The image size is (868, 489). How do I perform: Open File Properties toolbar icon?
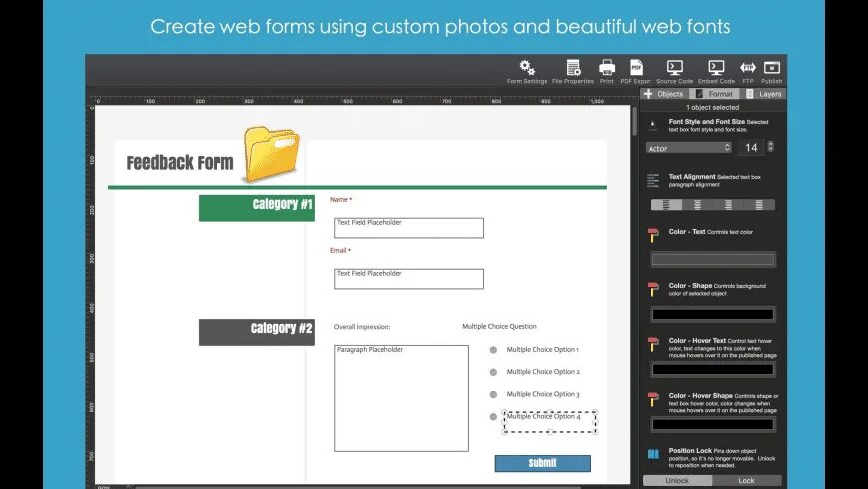pyautogui.click(x=573, y=68)
